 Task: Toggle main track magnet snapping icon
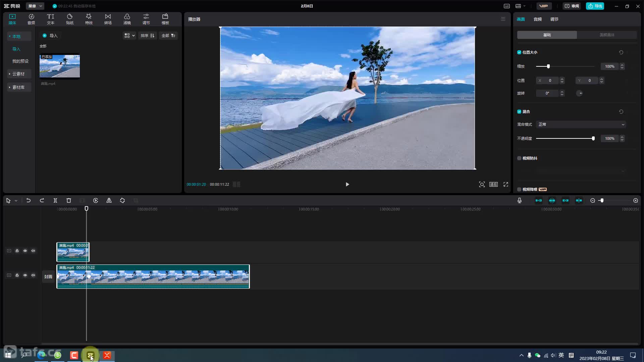539,200
